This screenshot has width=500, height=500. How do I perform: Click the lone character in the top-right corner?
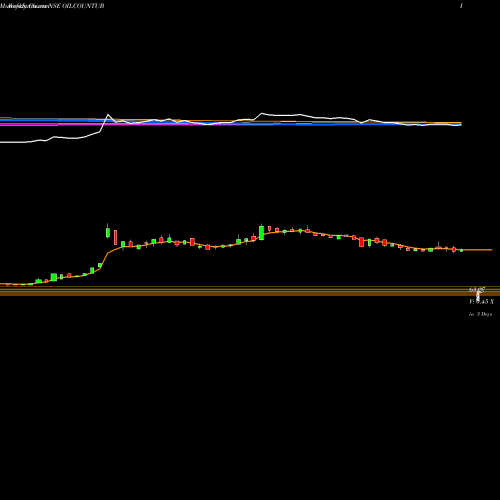pos(461,6)
